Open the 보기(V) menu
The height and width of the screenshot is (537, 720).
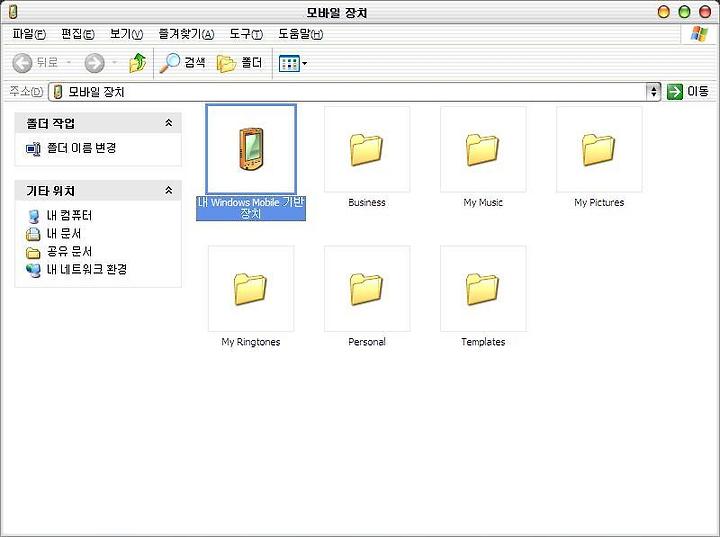click(126, 34)
